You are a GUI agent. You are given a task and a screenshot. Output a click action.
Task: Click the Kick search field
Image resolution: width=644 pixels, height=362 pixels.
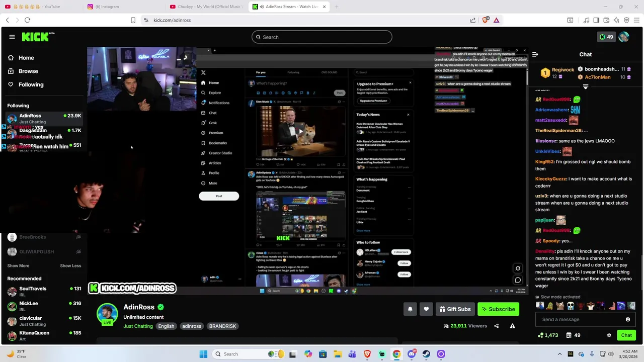321,37
